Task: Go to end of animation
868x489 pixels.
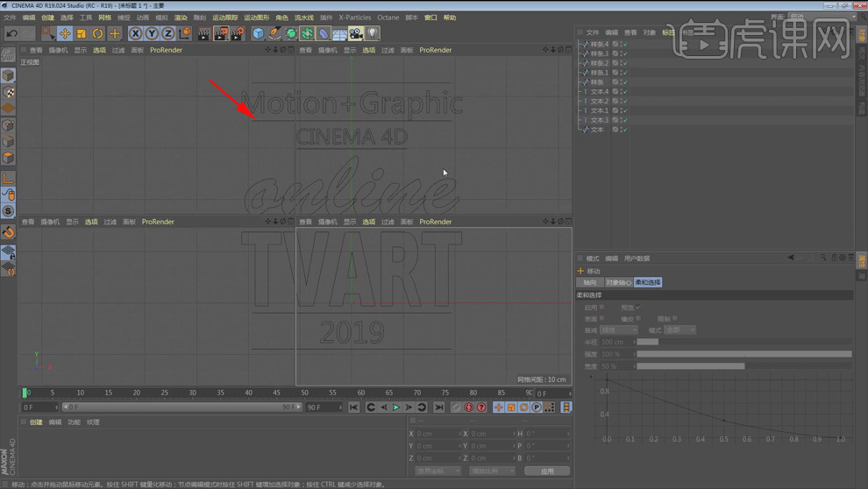Action: [x=439, y=407]
